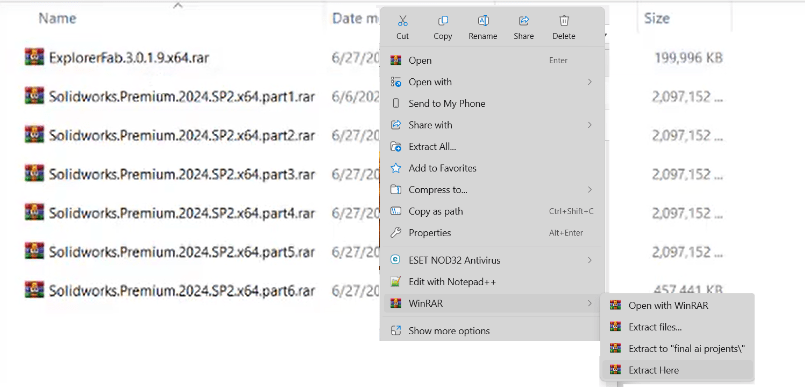The width and height of the screenshot is (805, 387).
Task: Select Solidworks.Premium.2024.SP2.x64.part4.rar file name
Action: tap(182, 213)
